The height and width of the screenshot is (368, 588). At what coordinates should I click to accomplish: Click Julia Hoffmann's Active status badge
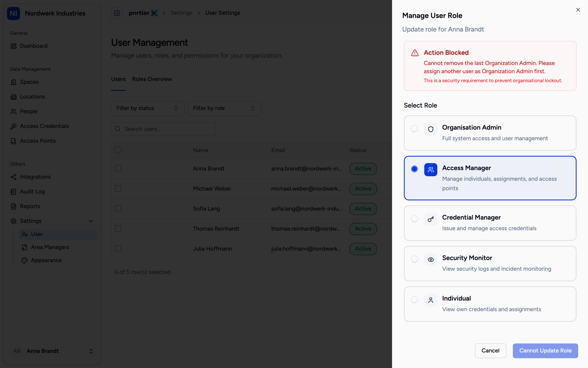click(363, 249)
